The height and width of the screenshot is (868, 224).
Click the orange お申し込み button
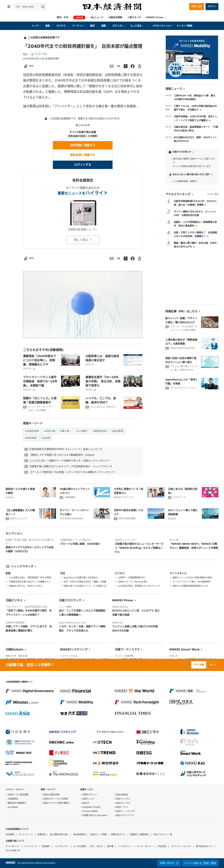[196, 6]
